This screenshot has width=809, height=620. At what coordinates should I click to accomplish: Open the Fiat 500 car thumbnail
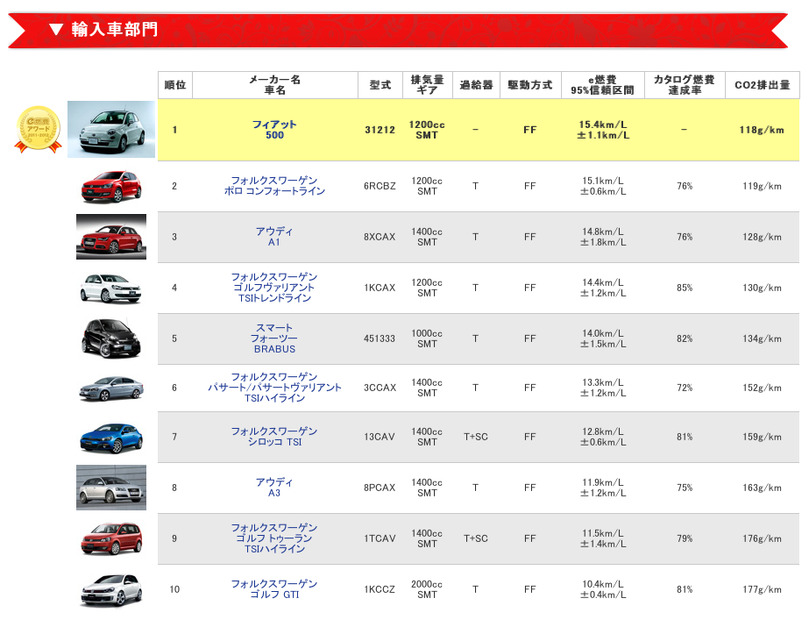[111, 129]
